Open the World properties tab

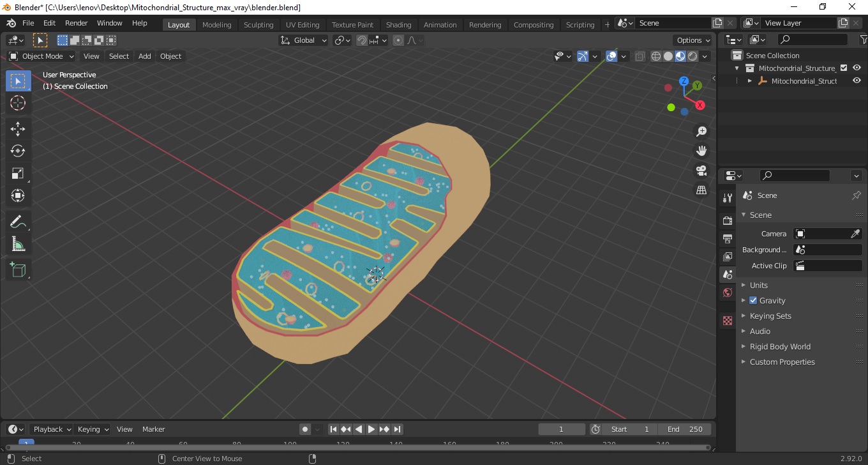point(727,293)
